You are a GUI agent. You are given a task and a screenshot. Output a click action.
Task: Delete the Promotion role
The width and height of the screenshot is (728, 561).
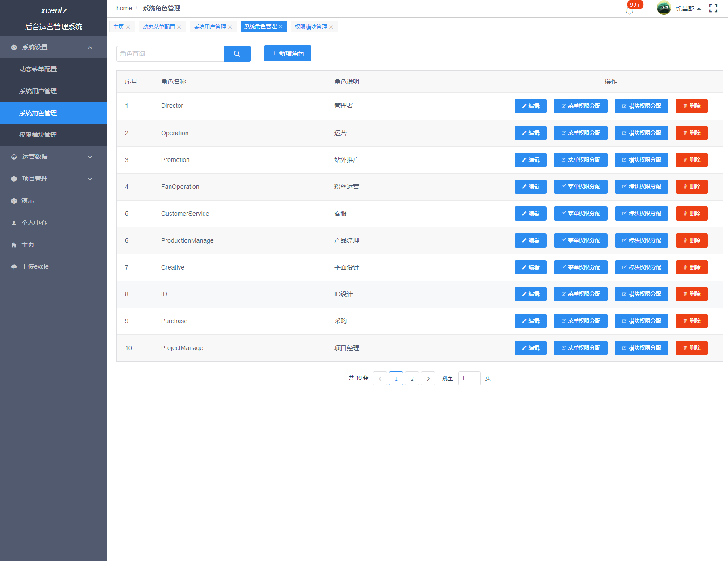click(692, 160)
